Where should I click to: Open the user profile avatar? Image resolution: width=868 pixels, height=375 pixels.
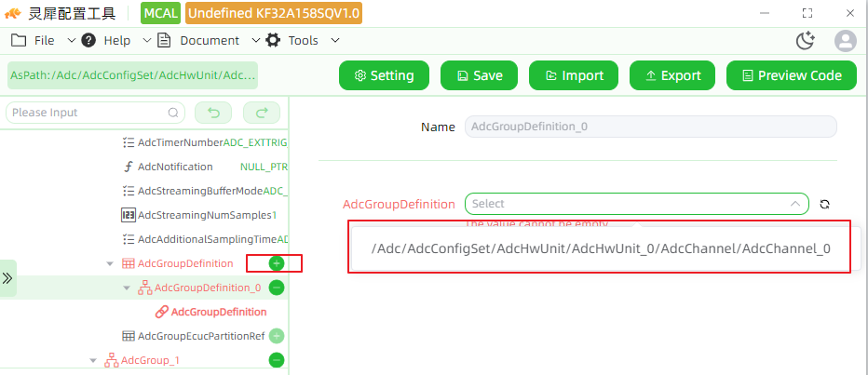(x=846, y=41)
